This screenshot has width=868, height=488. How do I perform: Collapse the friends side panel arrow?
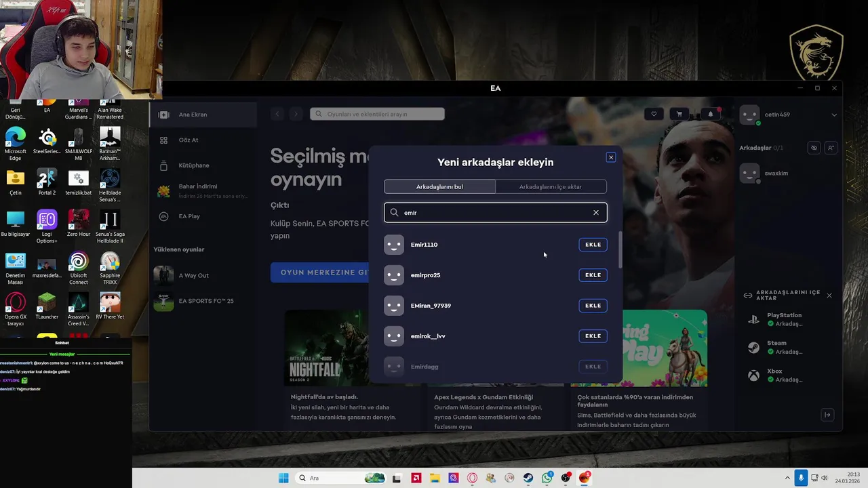(x=827, y=415)
